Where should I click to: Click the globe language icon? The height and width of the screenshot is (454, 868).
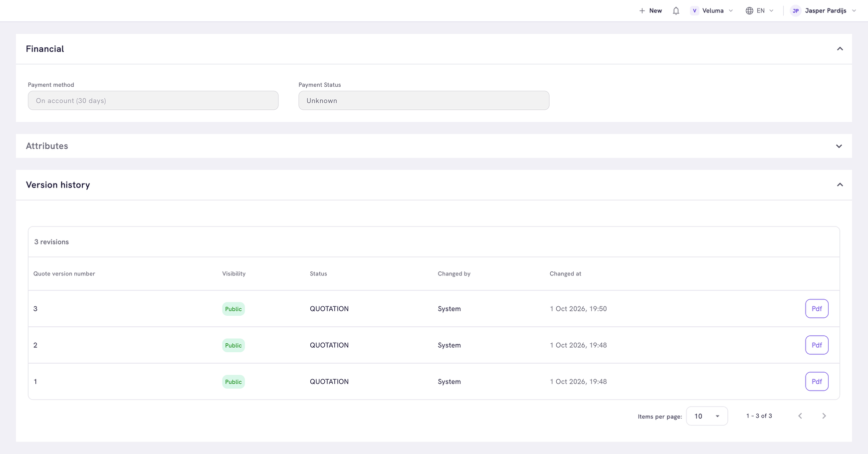(749, 10)
